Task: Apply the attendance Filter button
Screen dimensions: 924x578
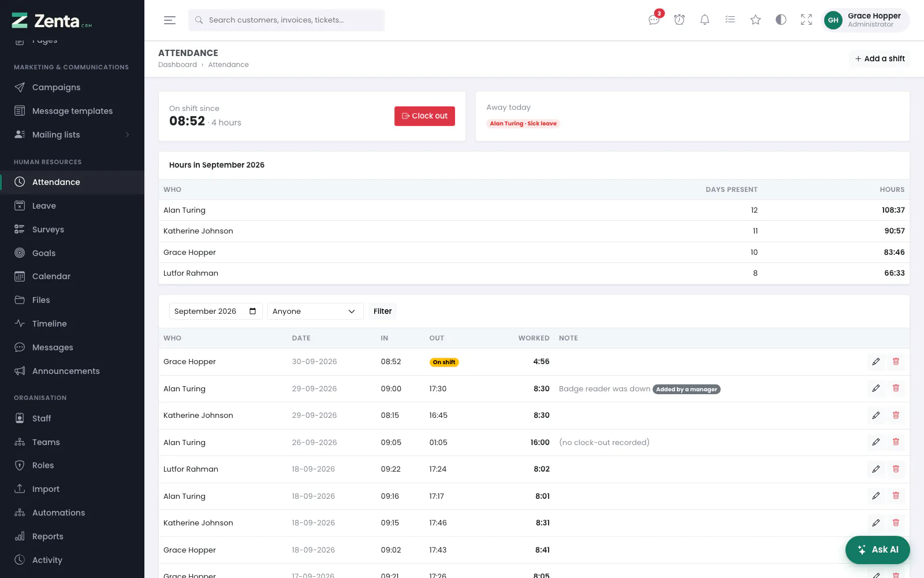Action: click(382, 311)
